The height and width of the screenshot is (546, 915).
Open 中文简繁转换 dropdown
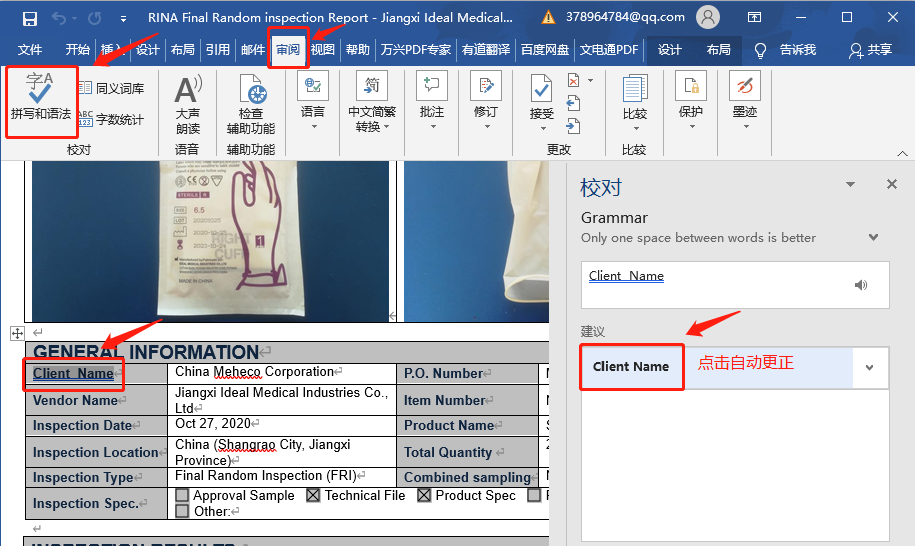pyautogui.click(x=372, y=102)
